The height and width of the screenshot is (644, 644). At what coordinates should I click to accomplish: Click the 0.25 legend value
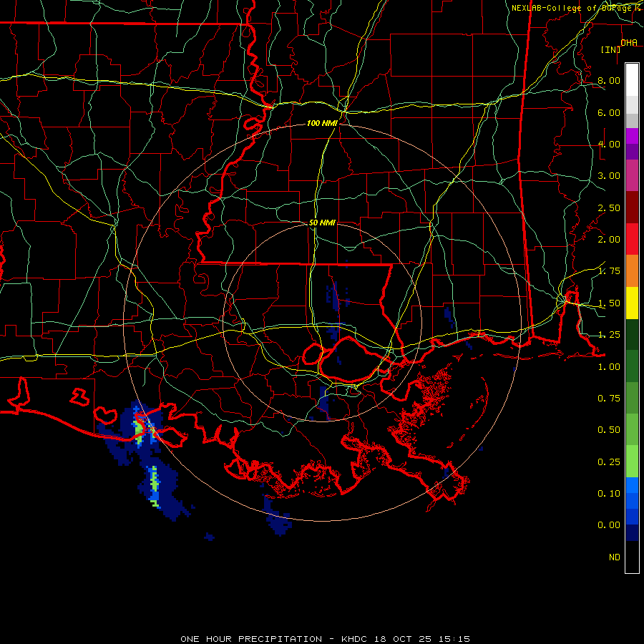(x=609, y=462)
